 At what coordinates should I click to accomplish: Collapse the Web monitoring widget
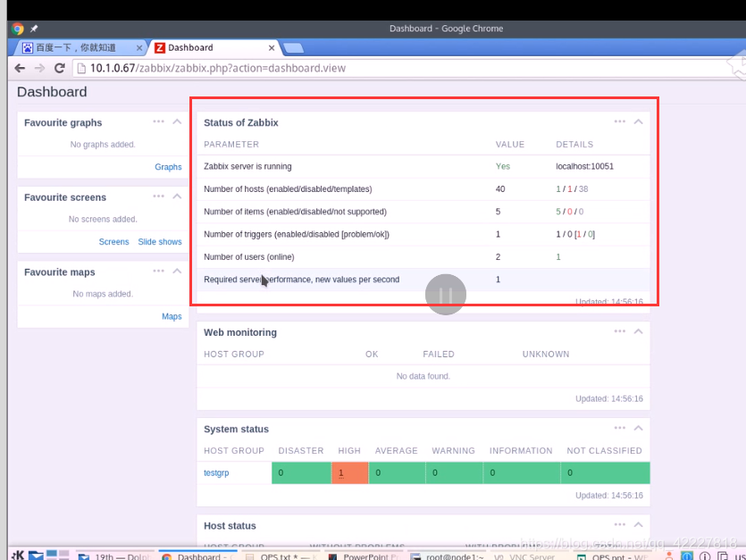pyautogui.click(x=639, y=331)
